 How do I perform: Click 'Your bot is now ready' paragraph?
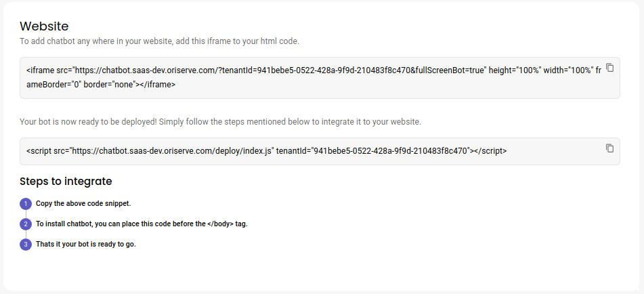pos(221,122)
